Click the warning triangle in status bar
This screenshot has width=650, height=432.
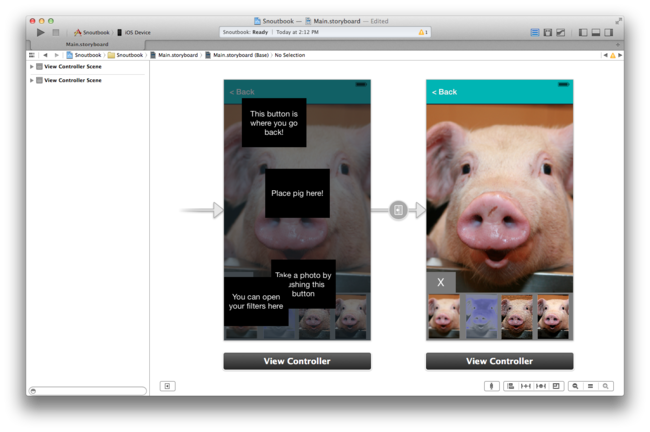422,32
